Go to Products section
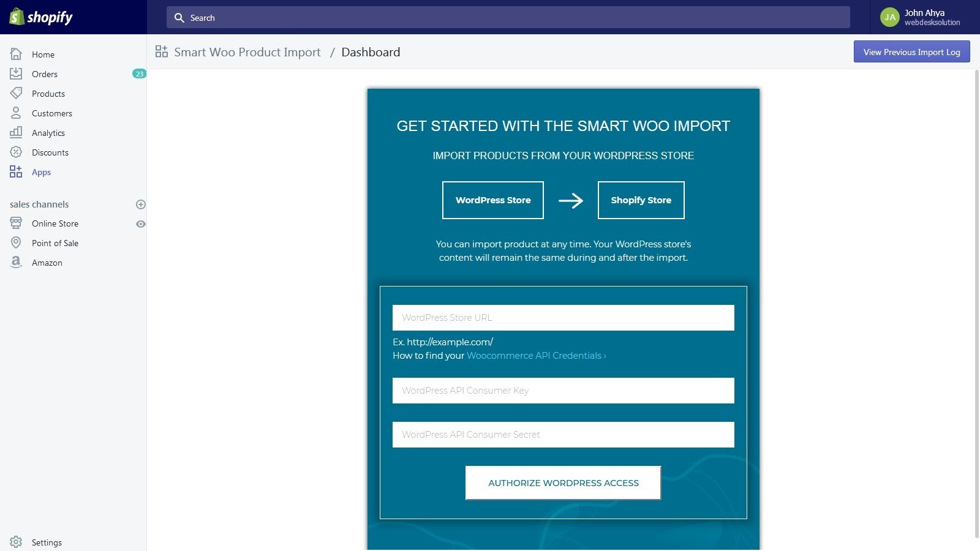 [48, 94]
